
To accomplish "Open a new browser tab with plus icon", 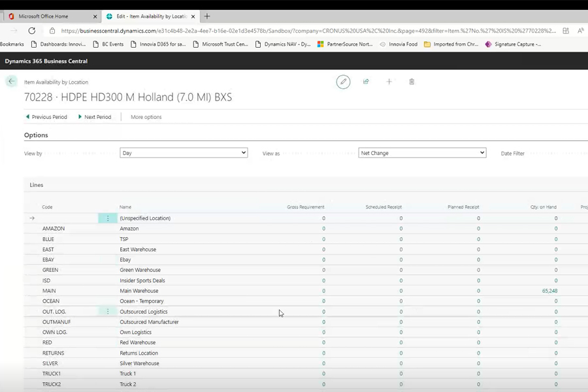I will (207, 16).
